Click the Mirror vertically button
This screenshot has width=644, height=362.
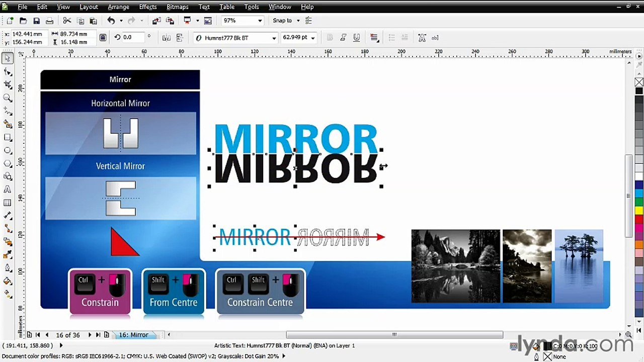pyautogui.click(x=180, y=38)
